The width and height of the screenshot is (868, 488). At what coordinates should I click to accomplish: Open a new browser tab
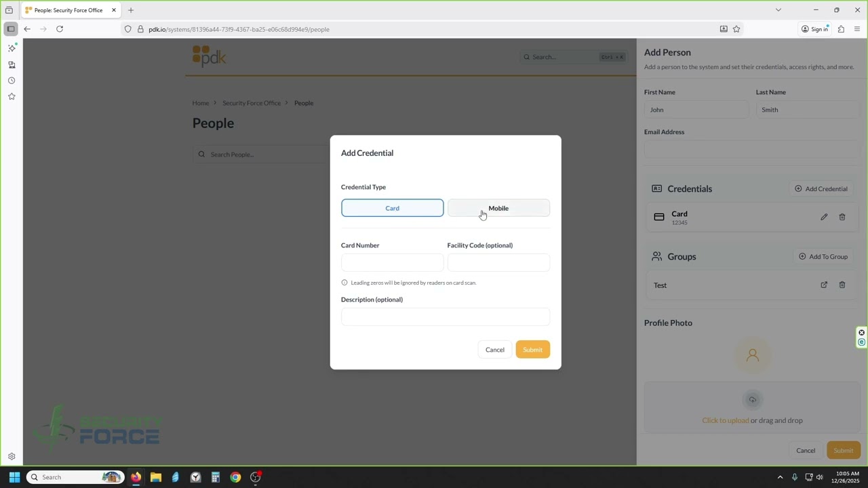click(x=131, y=10)
